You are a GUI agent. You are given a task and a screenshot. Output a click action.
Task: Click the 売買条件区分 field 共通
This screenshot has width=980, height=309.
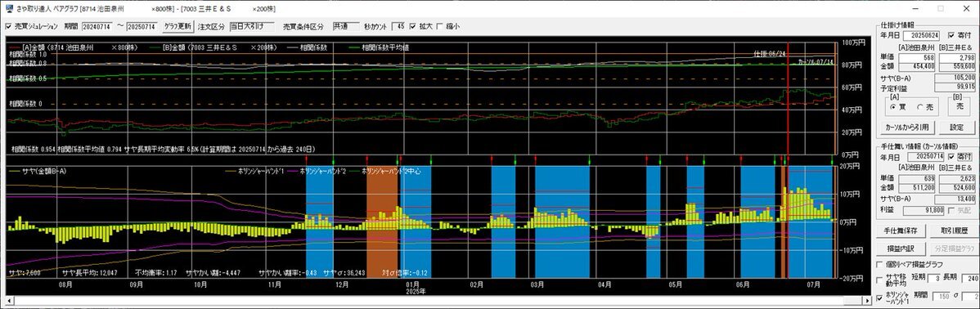[x=346, y=26]
